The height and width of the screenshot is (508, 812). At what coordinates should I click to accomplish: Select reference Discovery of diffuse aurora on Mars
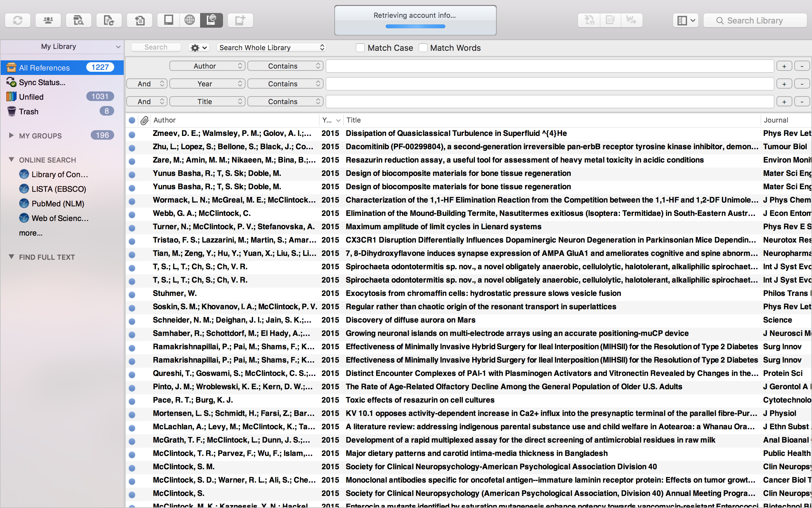468,320
